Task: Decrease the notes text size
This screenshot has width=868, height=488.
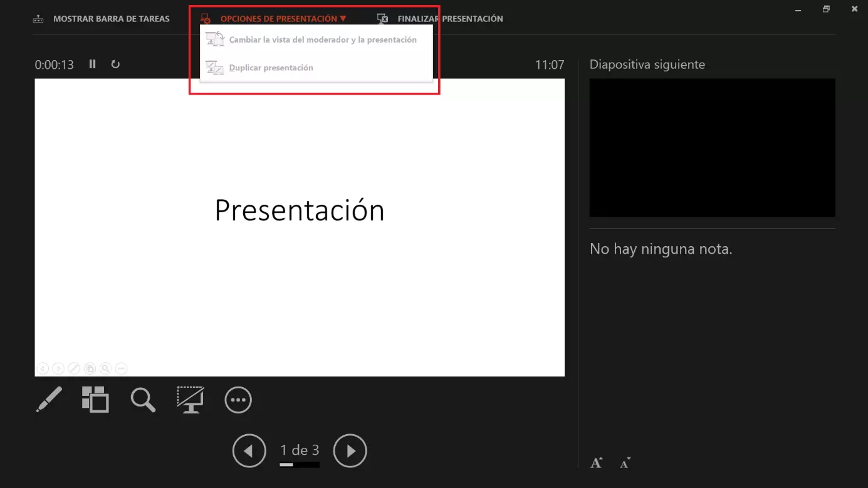Action: click(x=625, y=463)
